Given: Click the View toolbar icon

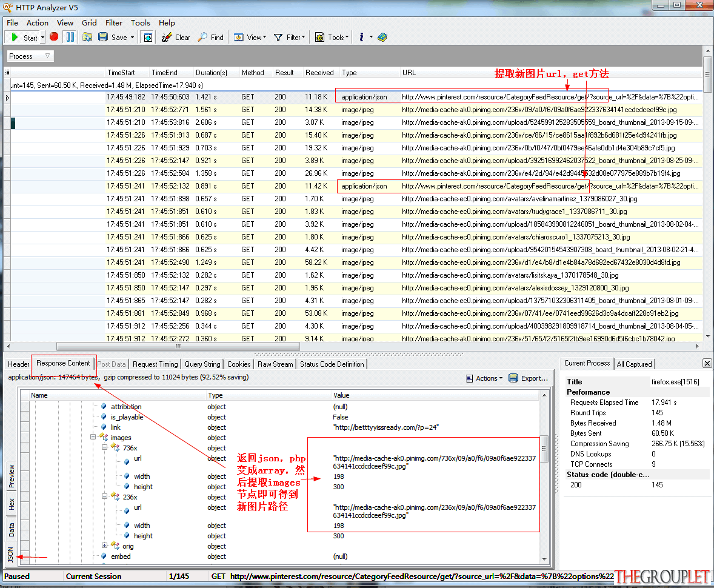Looking at the screenshot, I should tap(239, 38).
